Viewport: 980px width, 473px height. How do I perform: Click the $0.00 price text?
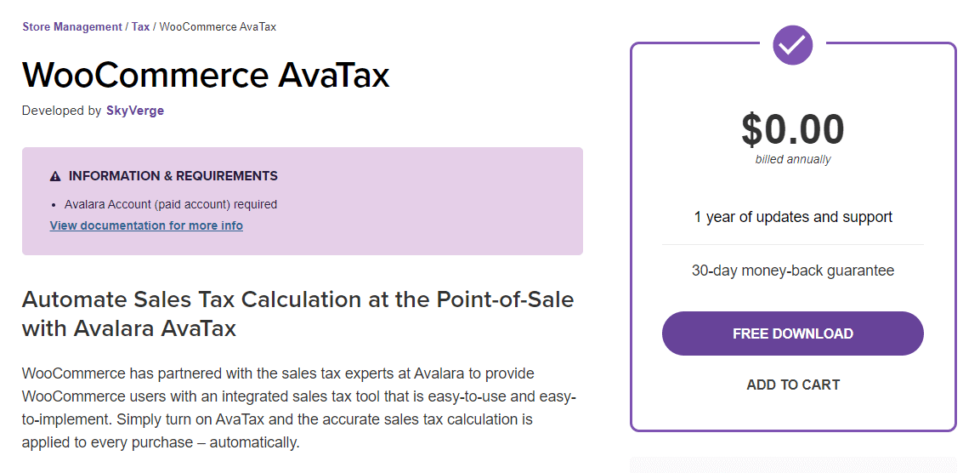792,129
